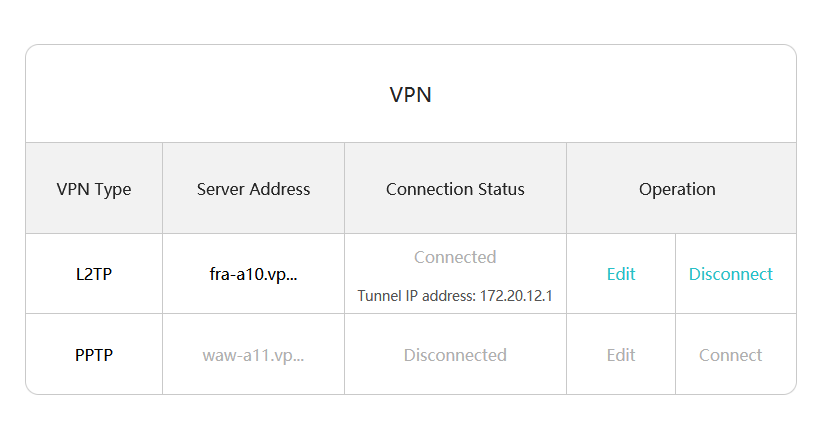Click the Server Address column header
This screenshot has height=439, width=823.
click(x=253, y=189)
